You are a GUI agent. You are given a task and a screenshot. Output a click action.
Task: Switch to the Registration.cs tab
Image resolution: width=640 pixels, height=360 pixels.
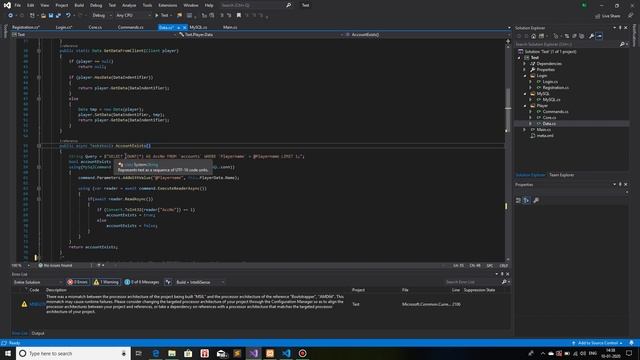pyautogui.click(x=25, y=27)
